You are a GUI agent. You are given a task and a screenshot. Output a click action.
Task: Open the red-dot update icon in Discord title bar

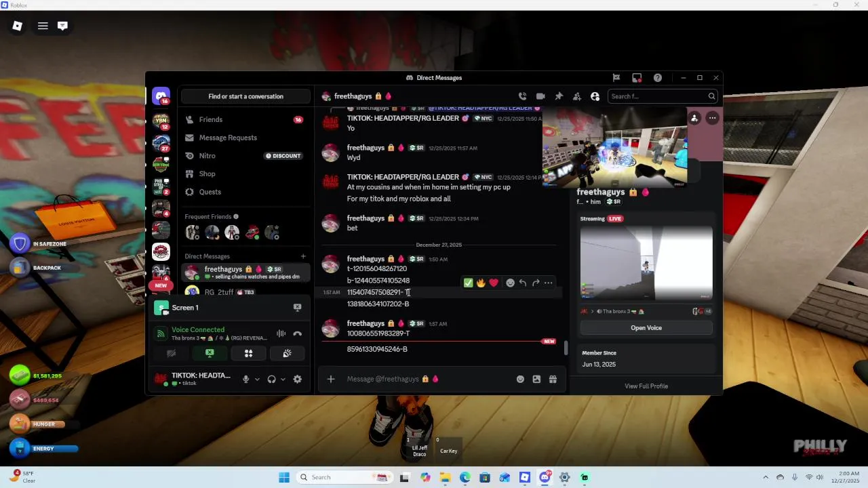tap(637, 78)
